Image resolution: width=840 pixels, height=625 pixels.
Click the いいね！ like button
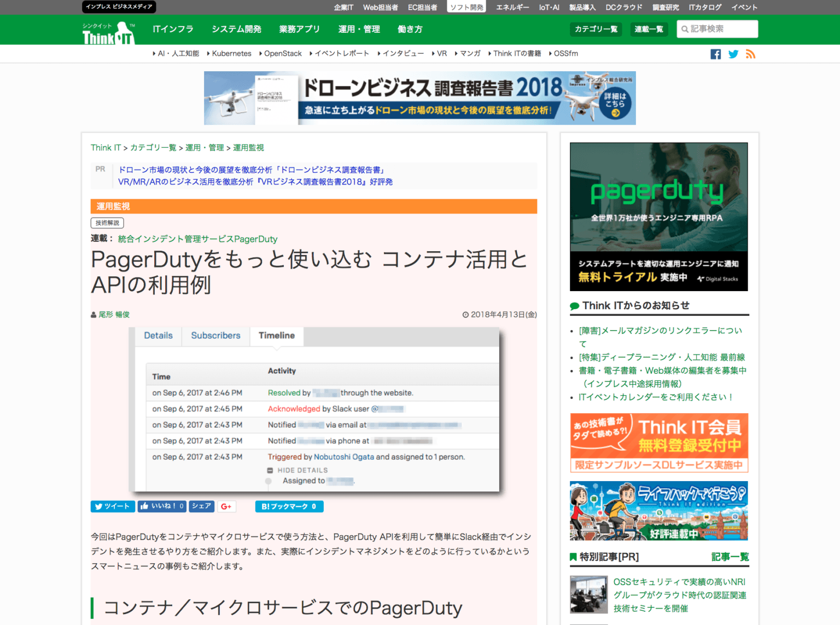pos(162,506)
